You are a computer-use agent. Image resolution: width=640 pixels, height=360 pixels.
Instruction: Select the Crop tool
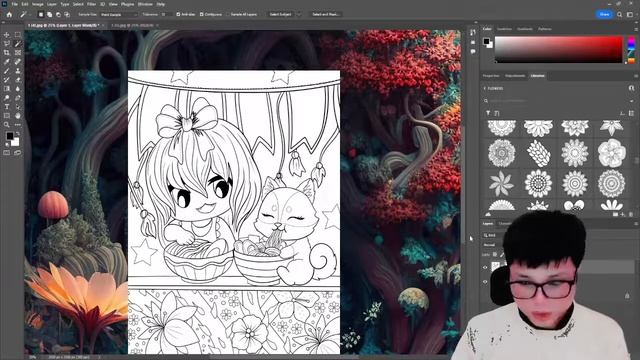(x=7, y=53)
